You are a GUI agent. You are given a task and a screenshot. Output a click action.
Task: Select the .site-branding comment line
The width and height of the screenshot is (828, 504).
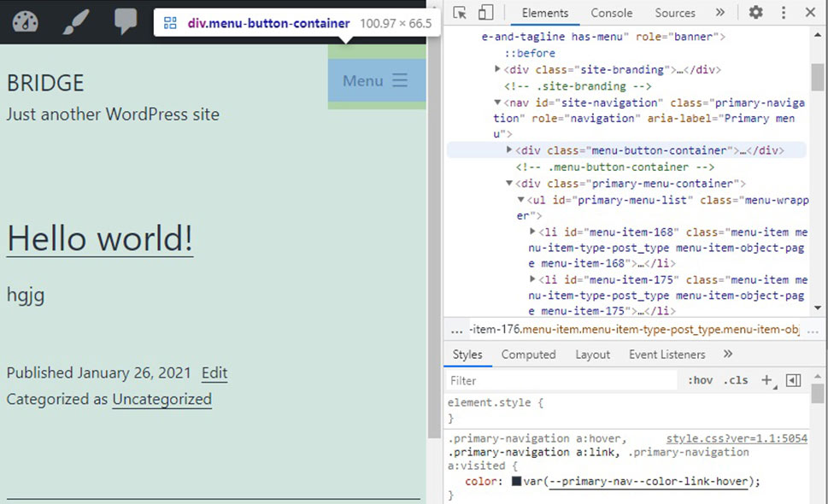pyautogui.click(x=578, y=86)
